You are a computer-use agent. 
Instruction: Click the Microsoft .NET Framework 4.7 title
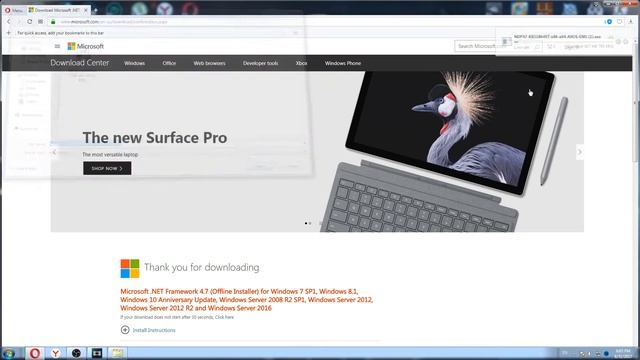[247, 300]
